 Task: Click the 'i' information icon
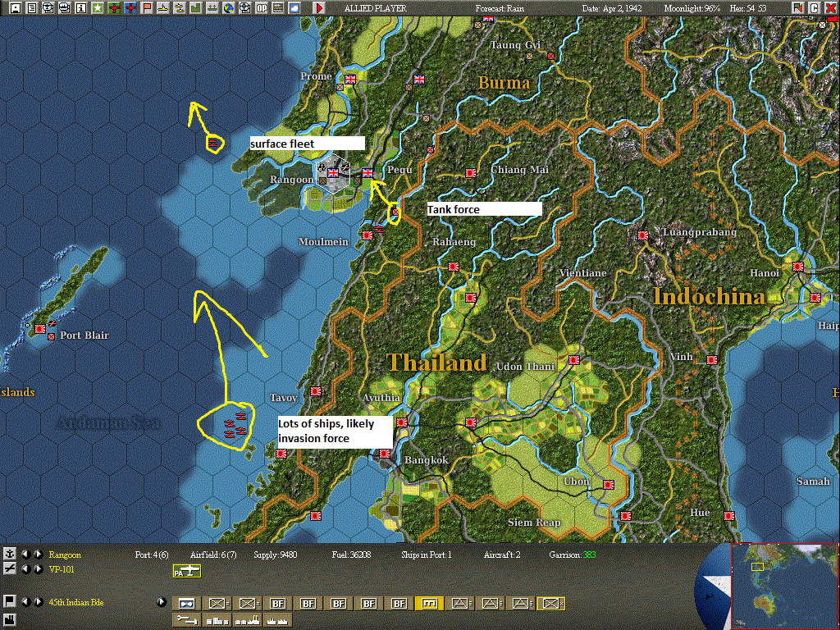[x=81, y=7]
